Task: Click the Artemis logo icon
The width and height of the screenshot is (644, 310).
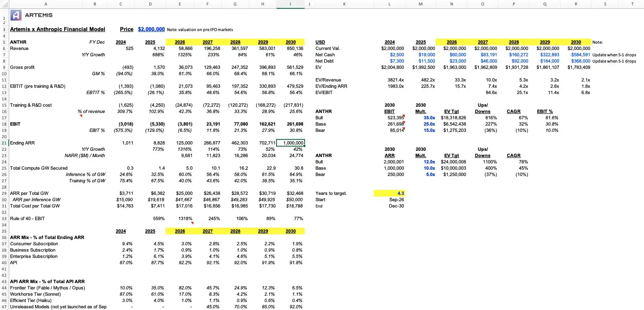Action: [x=15, y=16]
